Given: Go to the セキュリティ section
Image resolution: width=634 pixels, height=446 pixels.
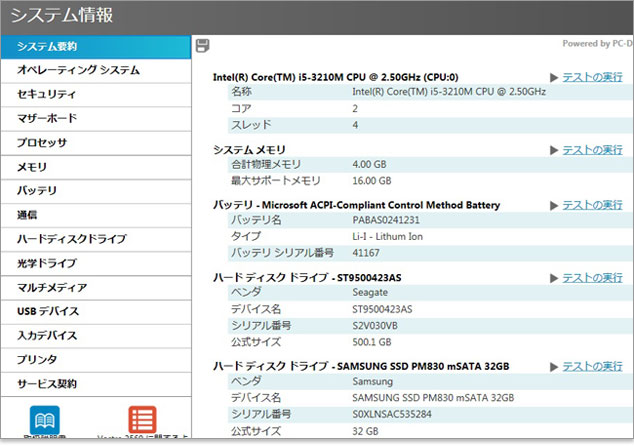Looking at the screenshot, I should coord(95,95).
